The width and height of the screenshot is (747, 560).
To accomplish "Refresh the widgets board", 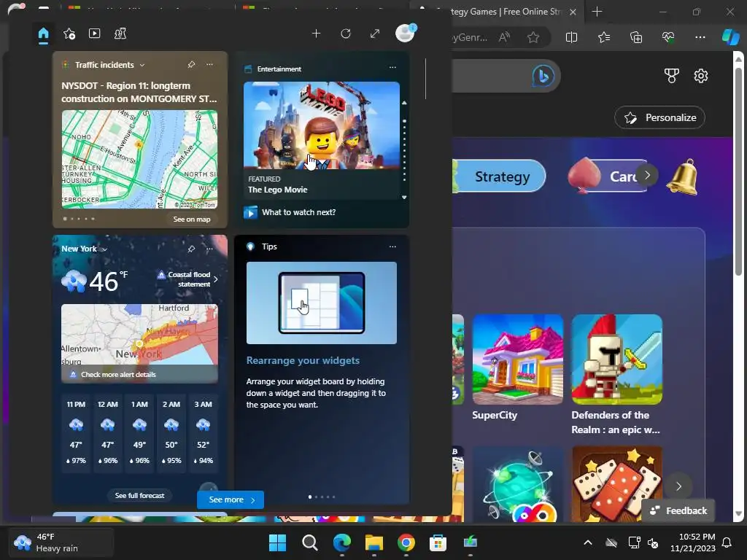I will tap(346, 34).
